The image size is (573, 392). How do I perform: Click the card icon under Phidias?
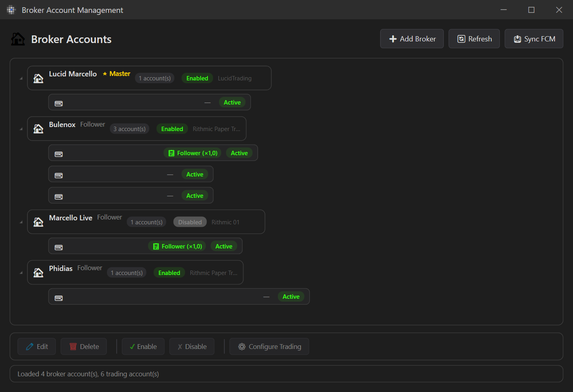(x=59, y=298)
